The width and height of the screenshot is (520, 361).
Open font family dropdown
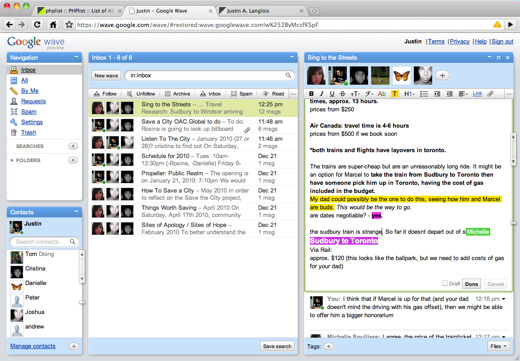369,94
